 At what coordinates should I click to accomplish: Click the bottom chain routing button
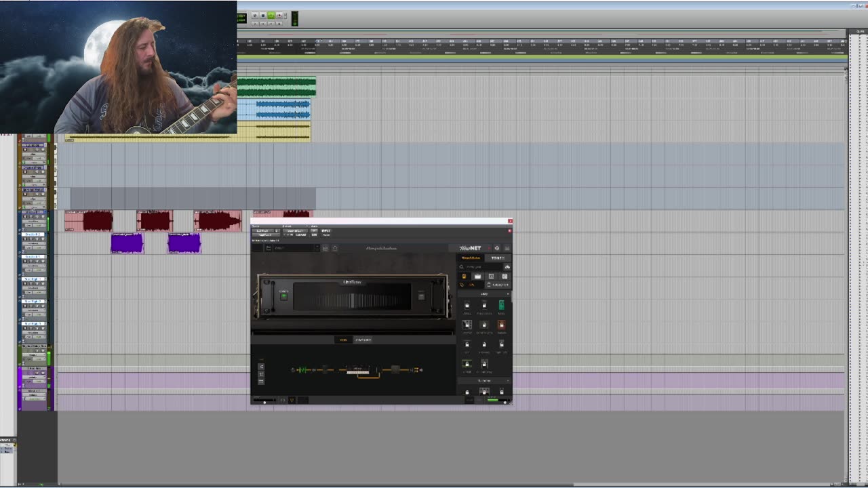tap(261, 382)
